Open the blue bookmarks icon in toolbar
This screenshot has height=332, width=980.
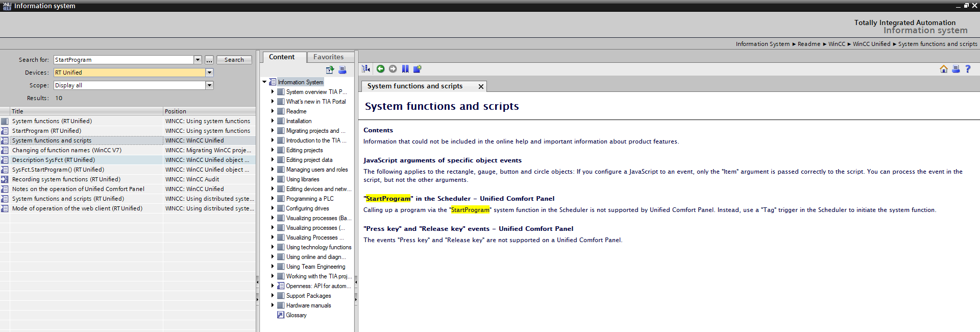[405, 69]
